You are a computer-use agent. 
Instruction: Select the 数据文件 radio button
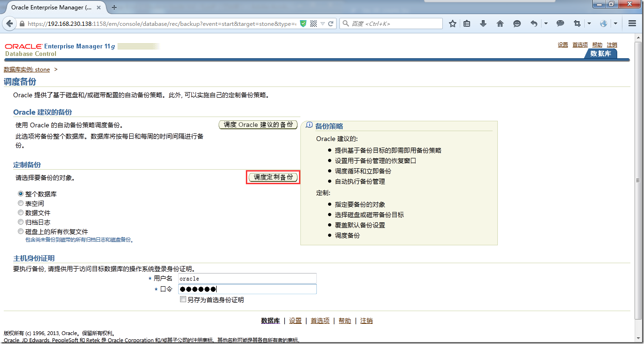21,212
